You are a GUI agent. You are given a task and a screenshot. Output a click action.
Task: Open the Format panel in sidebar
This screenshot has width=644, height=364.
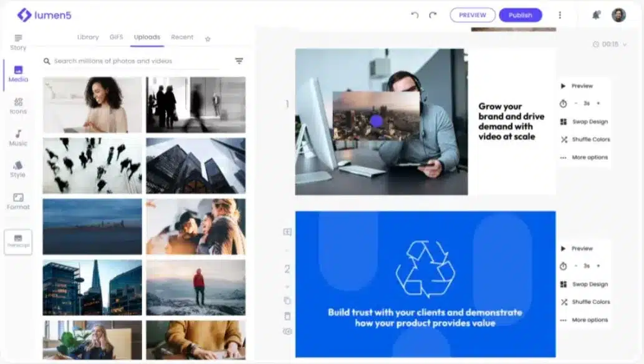click(x=18, y=202)
